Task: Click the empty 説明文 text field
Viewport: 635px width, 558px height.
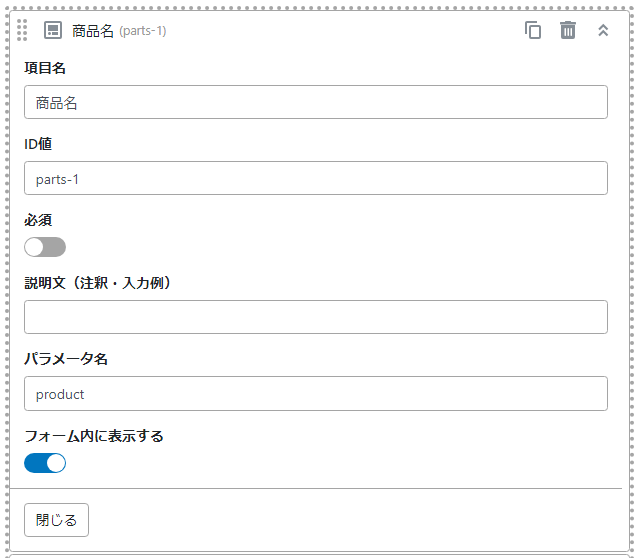Action: tap(315, 317)
